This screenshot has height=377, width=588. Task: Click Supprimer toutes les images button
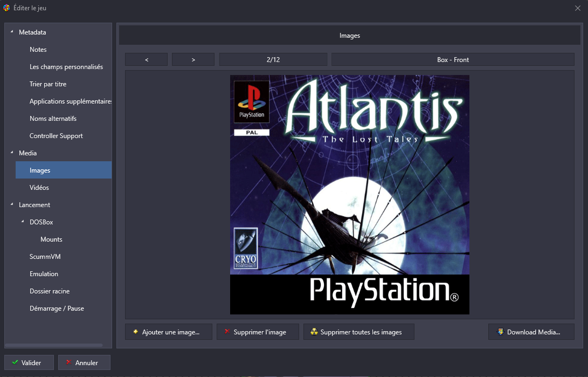pyautogui.click(x=359, y=332)
